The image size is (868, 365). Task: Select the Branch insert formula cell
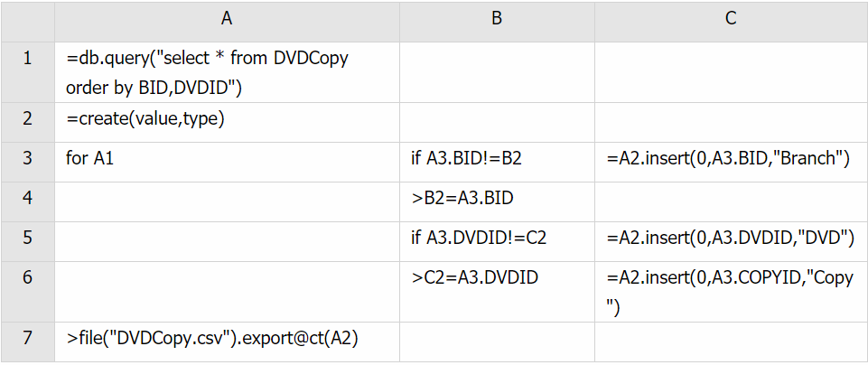731,162
